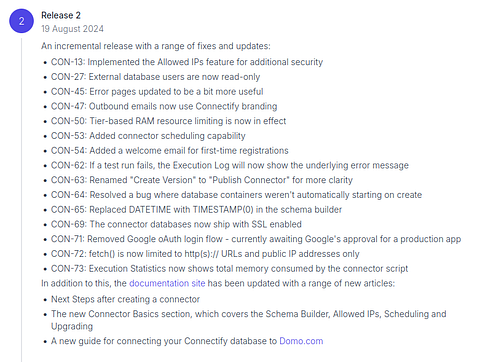Click the CON-62 Execution Log entry
480x362 pixels.
click(230, 165)
